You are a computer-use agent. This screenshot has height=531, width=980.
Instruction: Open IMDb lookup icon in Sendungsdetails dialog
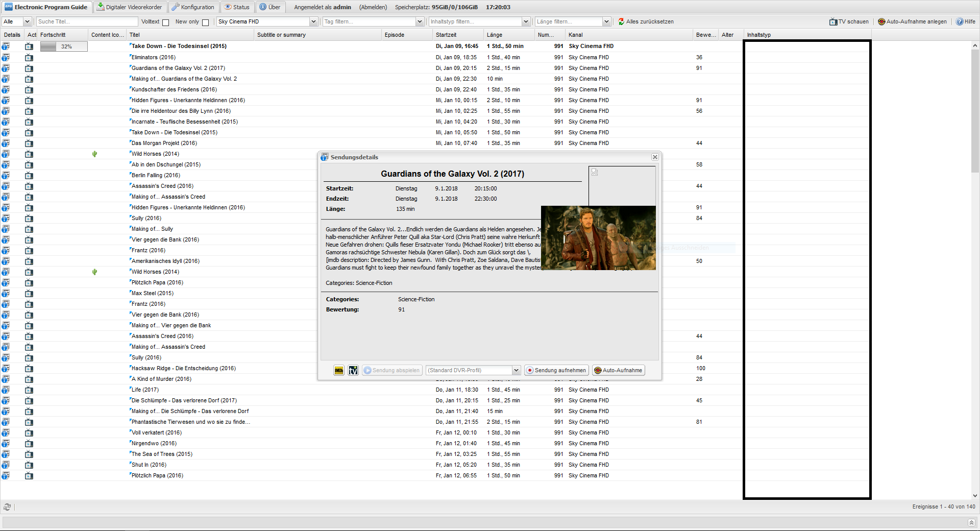click(x=339, y=370)
